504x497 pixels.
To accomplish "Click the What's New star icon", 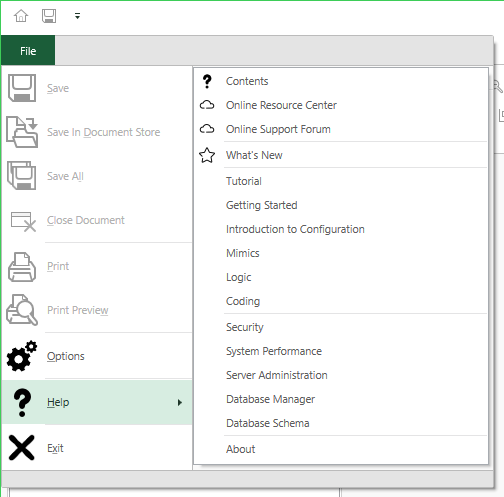I will click(x=207, y=155).
